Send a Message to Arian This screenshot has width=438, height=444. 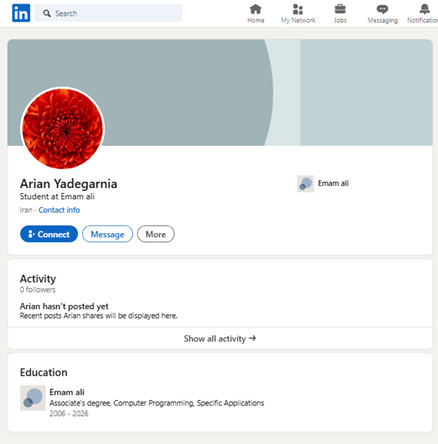pos(107,234)
